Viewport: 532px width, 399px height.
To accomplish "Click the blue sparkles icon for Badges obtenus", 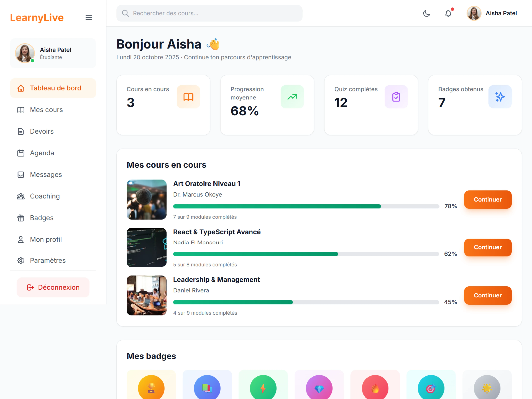I will (x=500, y=97).
